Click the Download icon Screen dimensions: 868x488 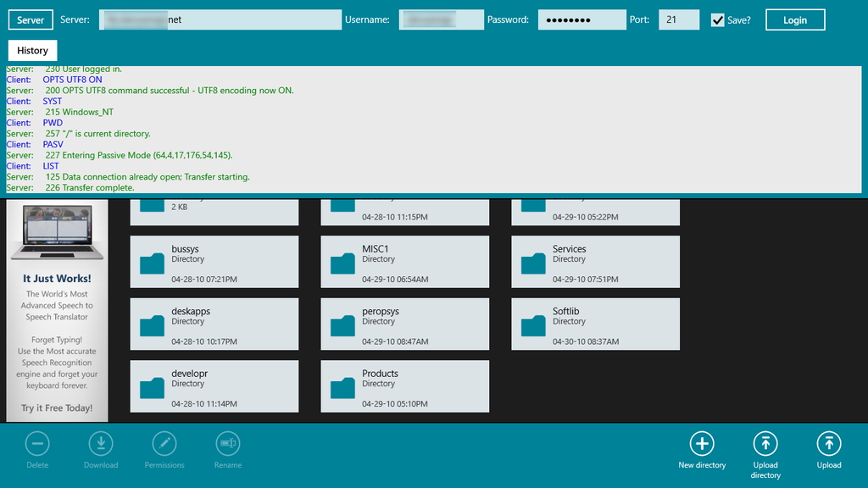coord(101,443)
